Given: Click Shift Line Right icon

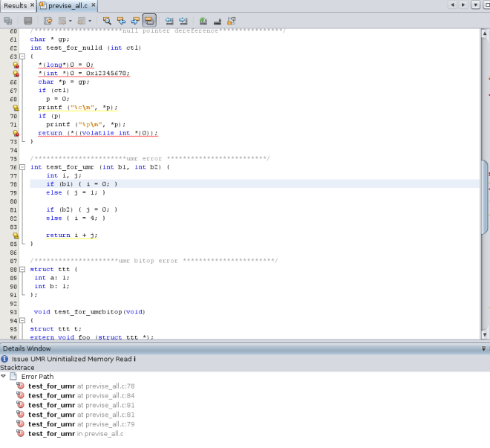Looking at the screenshot, I should pos(183,21).
